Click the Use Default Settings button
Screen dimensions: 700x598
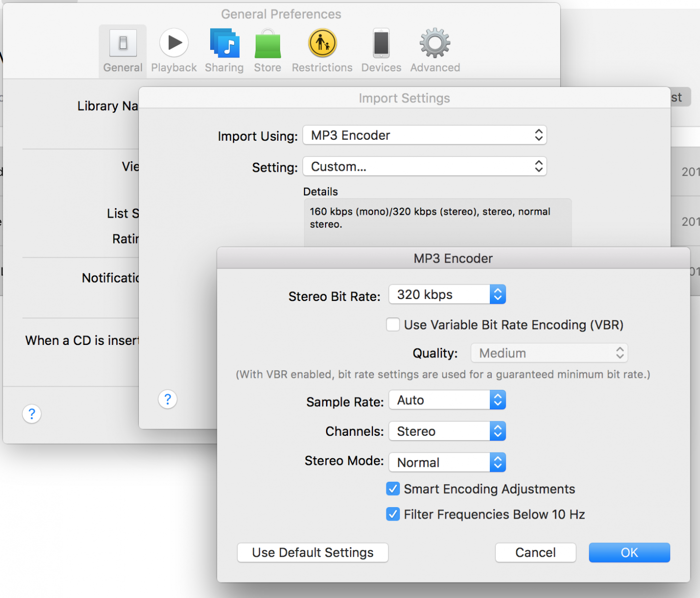coord(313,553)
